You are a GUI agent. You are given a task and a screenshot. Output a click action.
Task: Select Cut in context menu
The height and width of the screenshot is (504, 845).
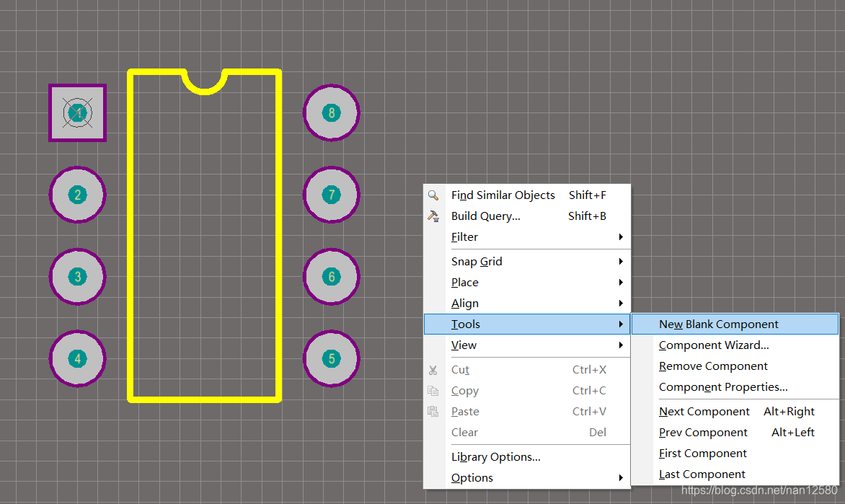coord(527,370)
